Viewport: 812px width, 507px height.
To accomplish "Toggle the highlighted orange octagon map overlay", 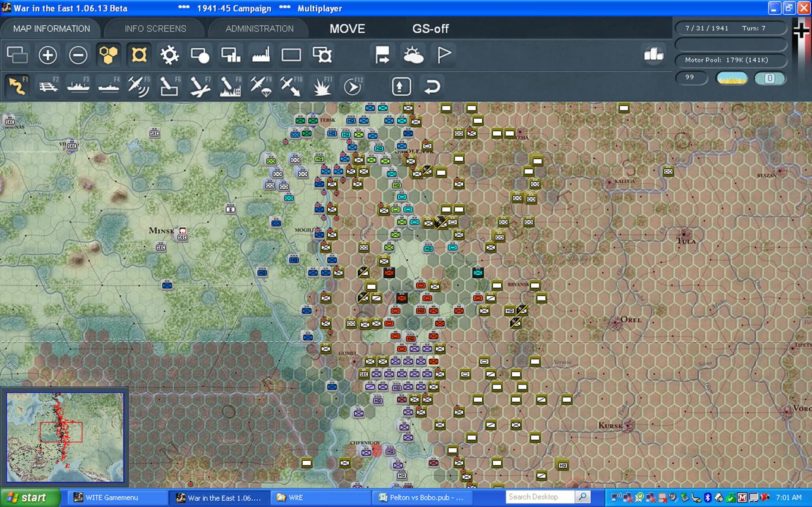I will click(x=139, y=56).
